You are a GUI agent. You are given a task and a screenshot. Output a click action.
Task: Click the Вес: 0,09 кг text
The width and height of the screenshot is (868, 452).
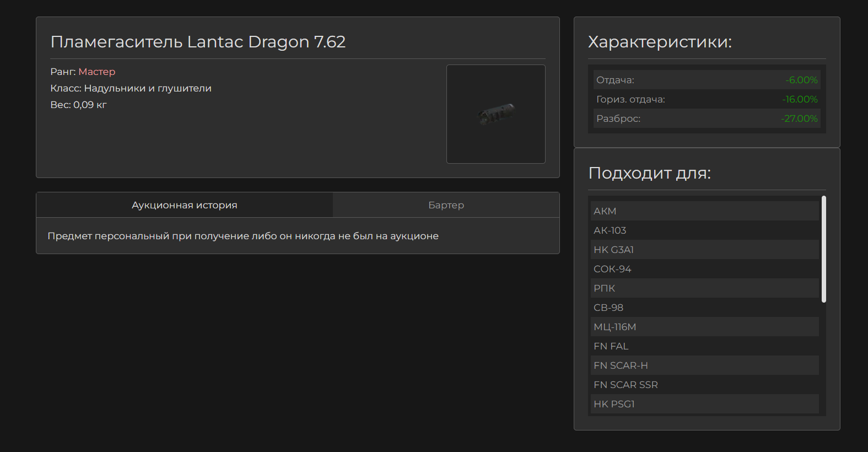[78, 105]
